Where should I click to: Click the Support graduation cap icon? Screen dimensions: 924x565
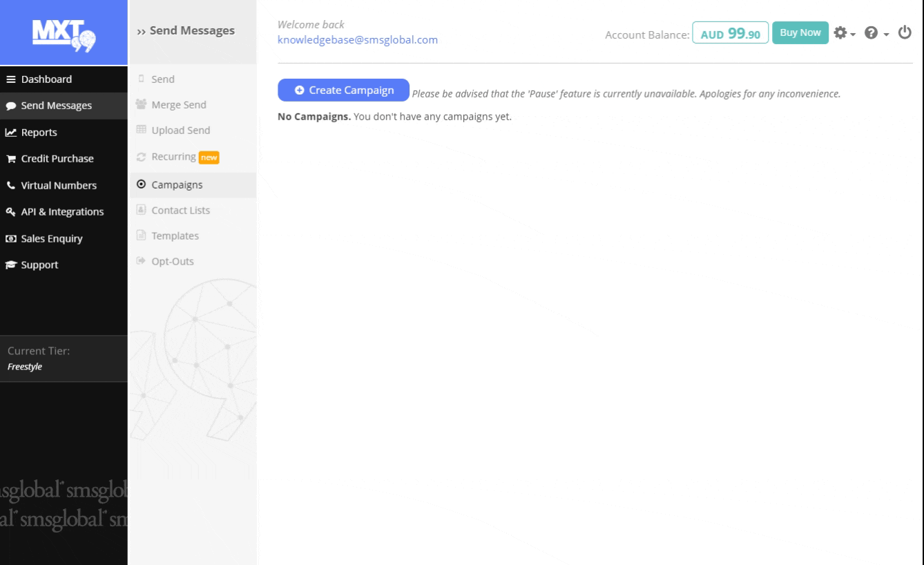[11, 265]
